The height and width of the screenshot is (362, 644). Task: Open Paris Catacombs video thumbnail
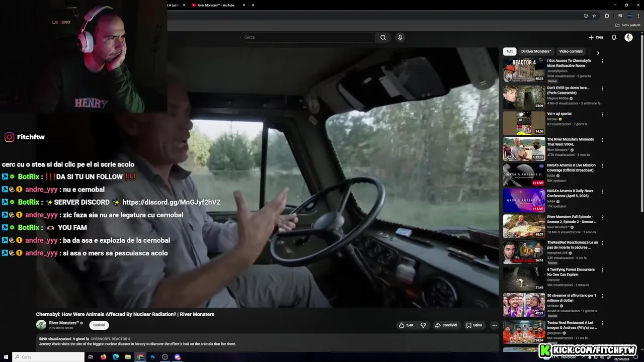pos(524,97)
